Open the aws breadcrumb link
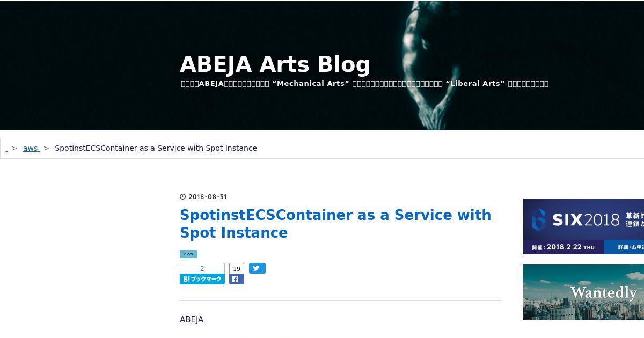This screenshot has height=338, width=644. click(31, 148)
